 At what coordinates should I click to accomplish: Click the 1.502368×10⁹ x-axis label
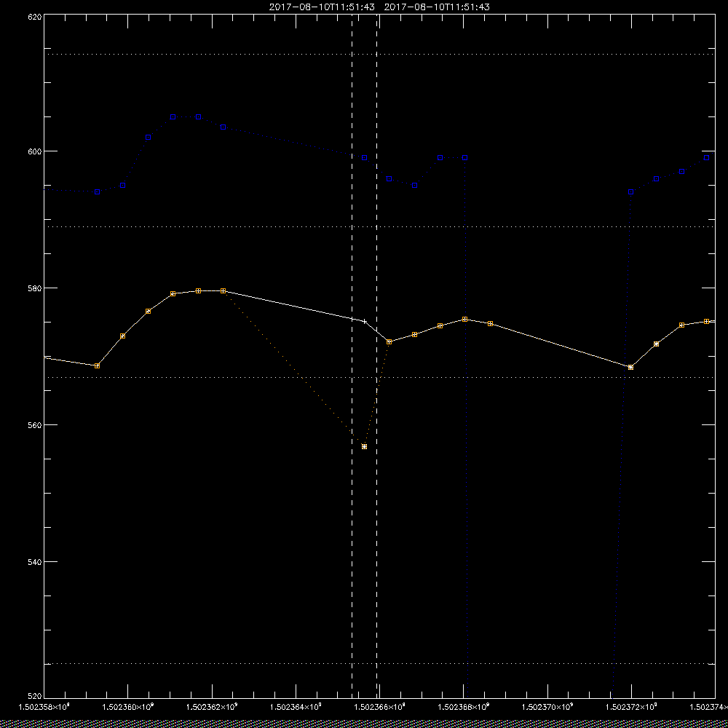(x=464, y=707)
